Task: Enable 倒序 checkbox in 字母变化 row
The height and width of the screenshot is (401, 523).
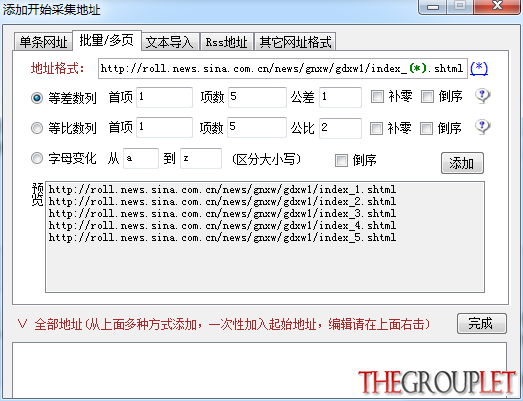Action: [341, 160]
